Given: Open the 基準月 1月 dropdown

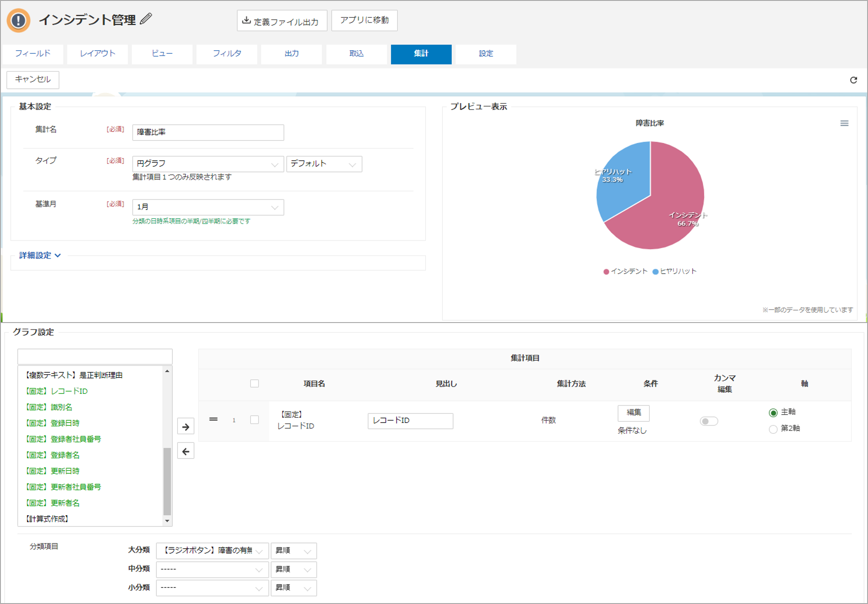Looking at the screenshot, I should pyautogui.click(x=208, y=207).
